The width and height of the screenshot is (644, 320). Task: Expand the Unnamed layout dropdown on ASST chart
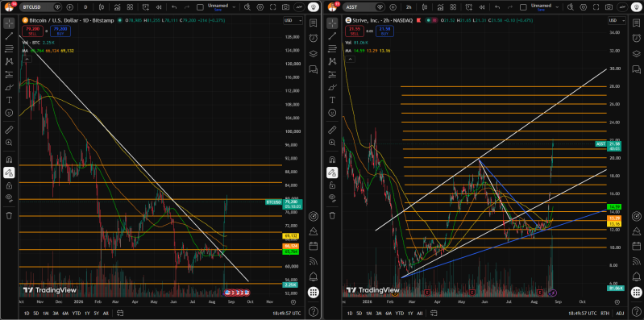(x=556, y=7)
